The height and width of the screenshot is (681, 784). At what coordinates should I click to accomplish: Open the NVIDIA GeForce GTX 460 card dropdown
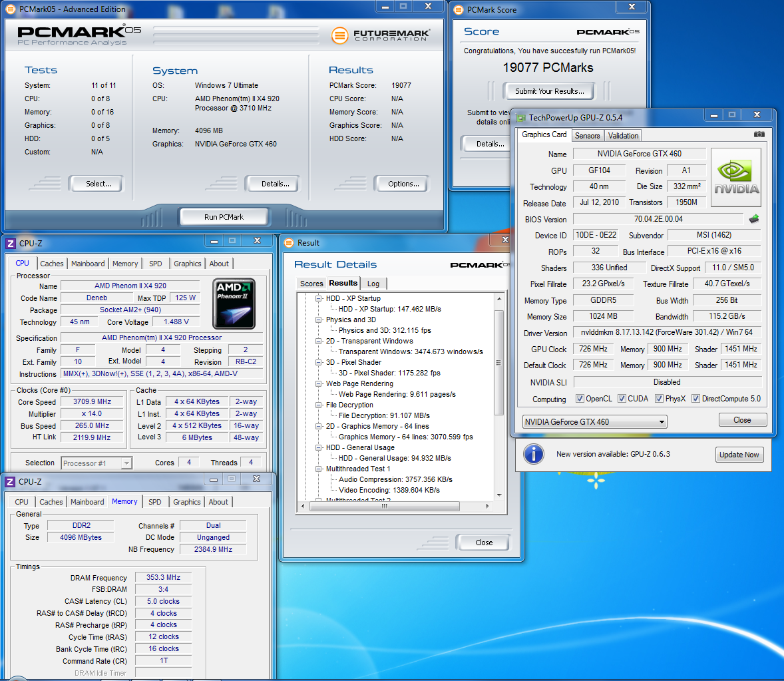coord(595,422)
